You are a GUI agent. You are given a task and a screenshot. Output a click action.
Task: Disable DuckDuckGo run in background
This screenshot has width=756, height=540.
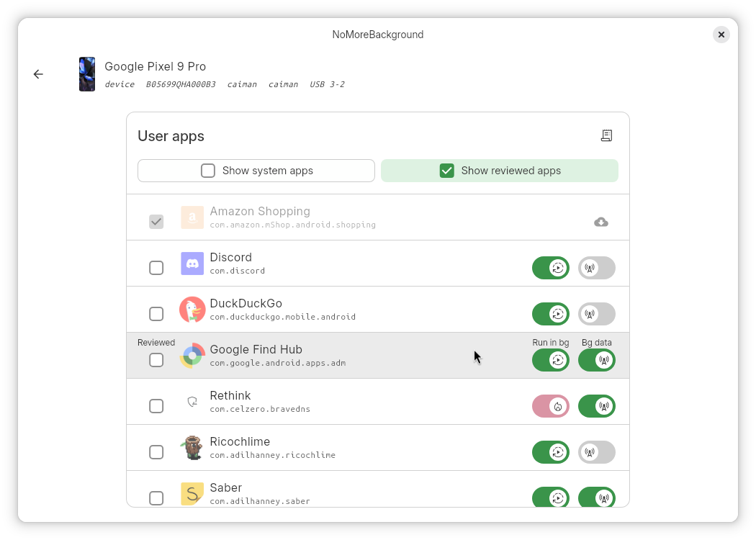551,314
